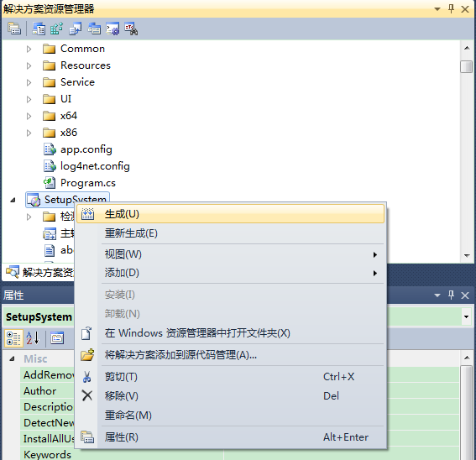
Task: Open File System Editor toolbar icon
Action: click(x=39, y=29)
